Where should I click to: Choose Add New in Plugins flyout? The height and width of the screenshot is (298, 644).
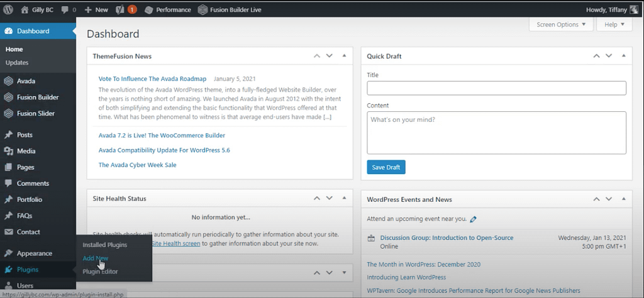point(96,258)
